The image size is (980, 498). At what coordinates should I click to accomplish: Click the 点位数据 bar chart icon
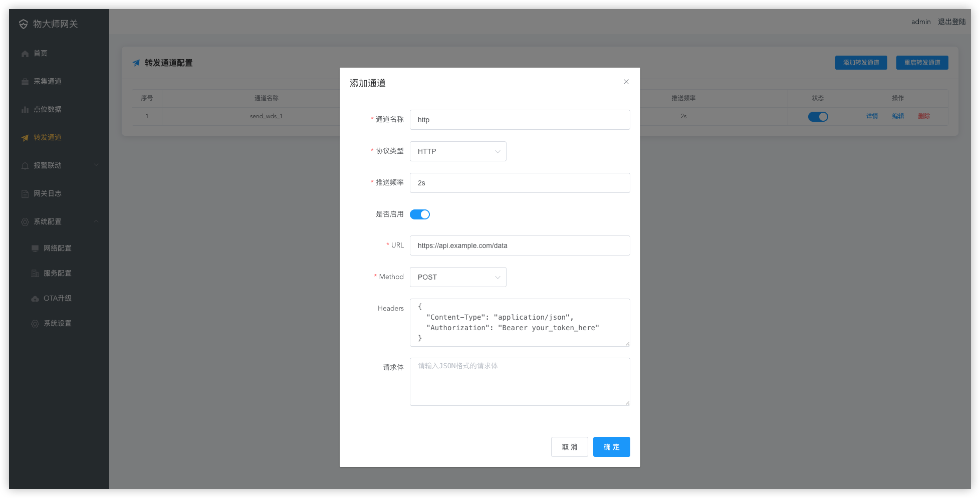click(25, 110)
